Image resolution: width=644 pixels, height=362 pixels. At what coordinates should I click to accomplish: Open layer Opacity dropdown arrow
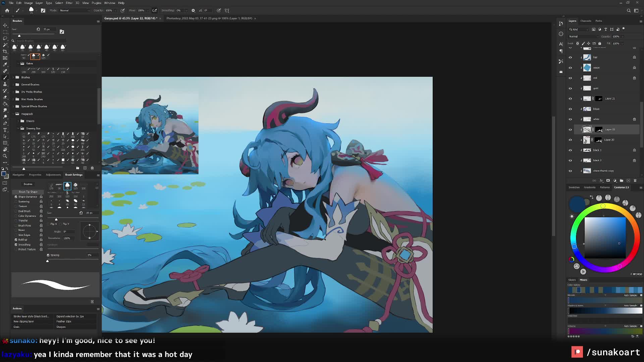tap(623, 37)
